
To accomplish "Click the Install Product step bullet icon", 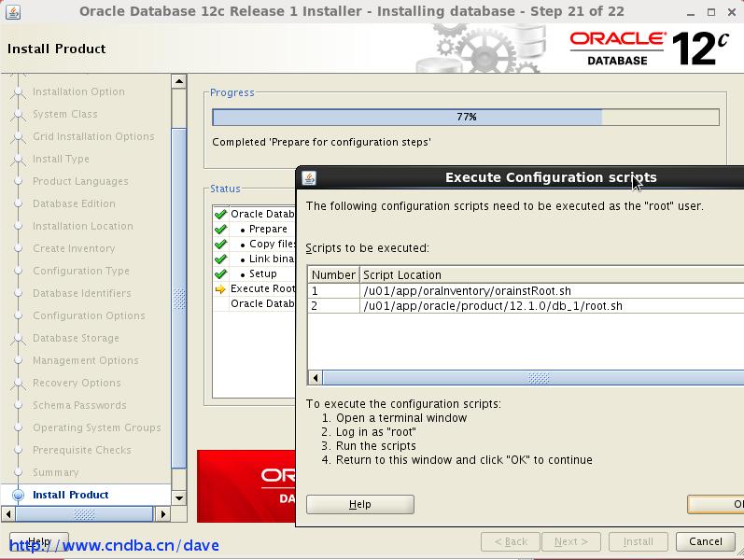I will coord(18,495).
